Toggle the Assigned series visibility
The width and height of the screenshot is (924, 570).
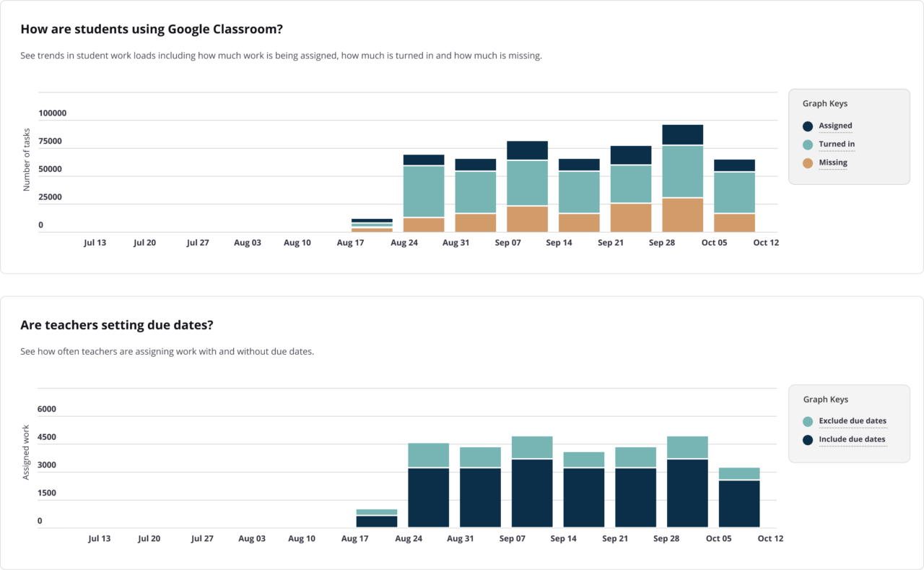point(834,126)
